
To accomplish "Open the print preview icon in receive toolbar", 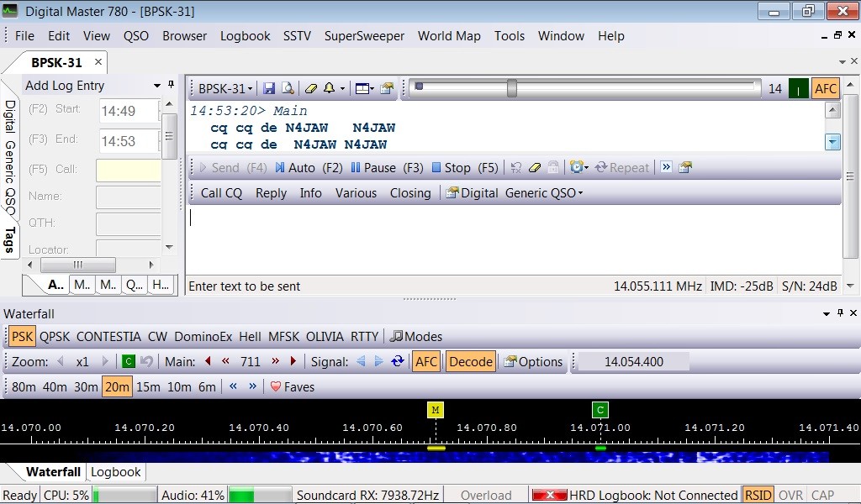I will [x=288, y=88].
